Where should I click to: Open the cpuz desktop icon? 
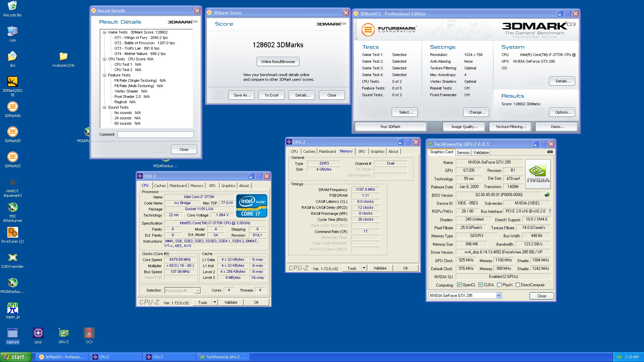coord(38,336)
